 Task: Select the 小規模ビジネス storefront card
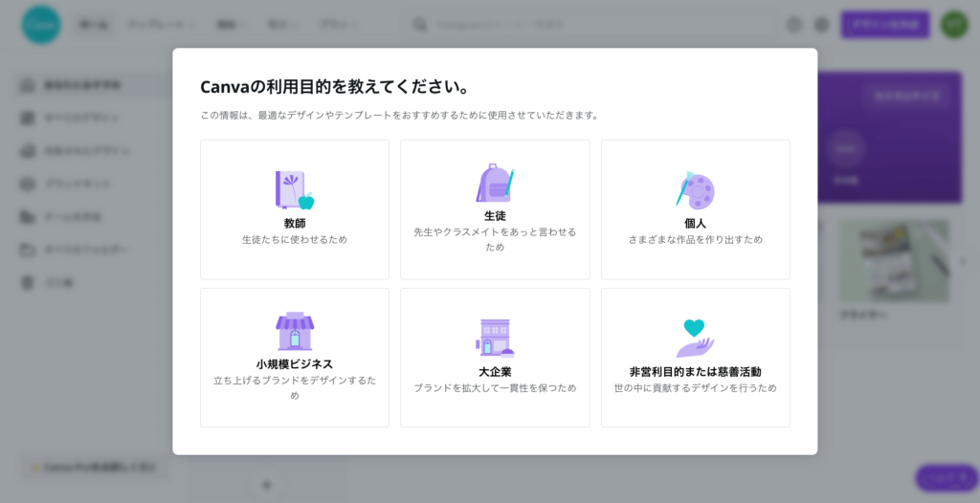click(295, 358)
